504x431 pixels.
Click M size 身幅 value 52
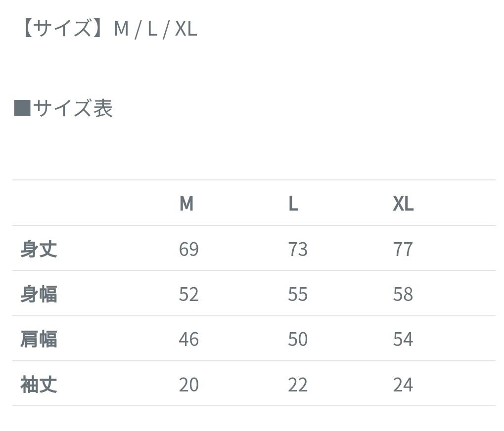pos(188,294)
